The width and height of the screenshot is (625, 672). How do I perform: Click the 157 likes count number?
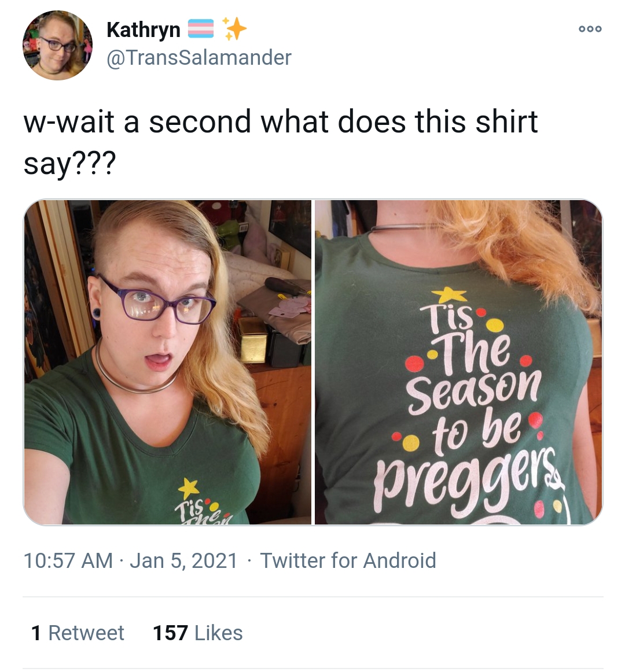[x=170, y=633]
